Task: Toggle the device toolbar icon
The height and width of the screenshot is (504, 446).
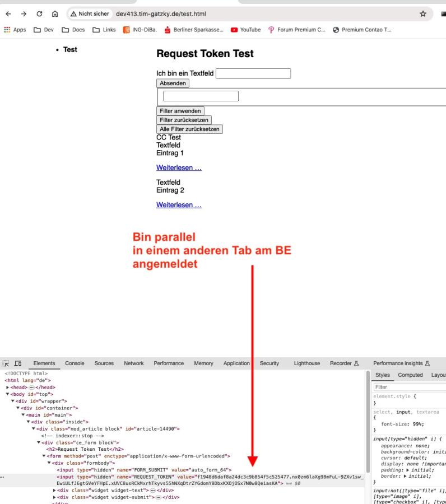Action: point(18,363)
